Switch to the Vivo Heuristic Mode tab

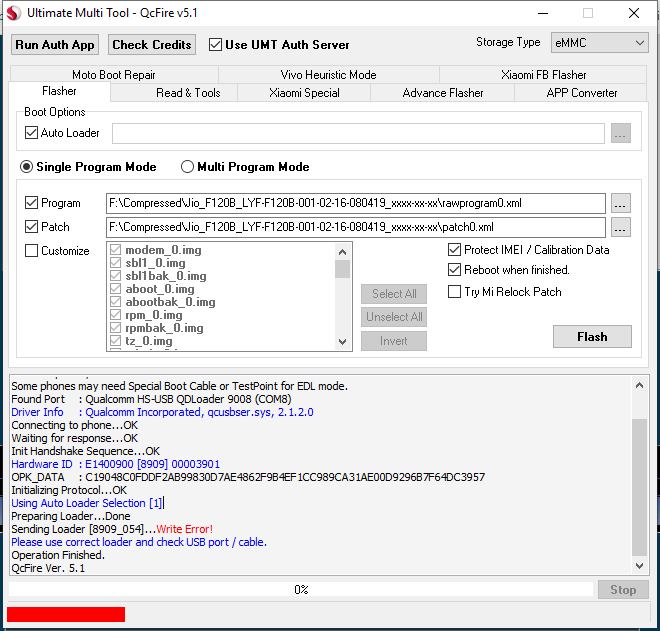point(328,75)
